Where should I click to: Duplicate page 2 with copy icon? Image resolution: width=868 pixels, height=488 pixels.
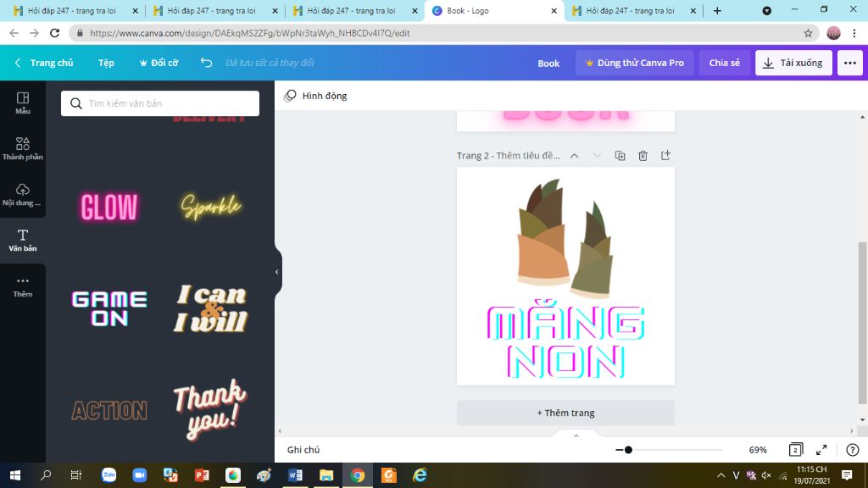coord(620,156)
